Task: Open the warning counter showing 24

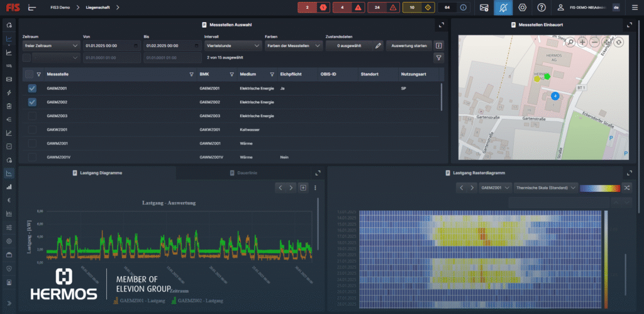Action: coord(384,8)
